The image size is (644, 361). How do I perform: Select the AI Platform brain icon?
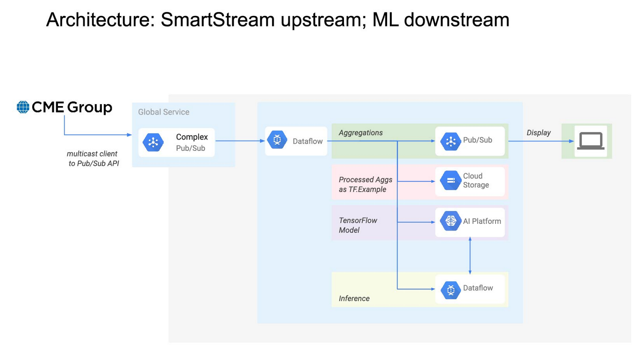click(451, 221)
